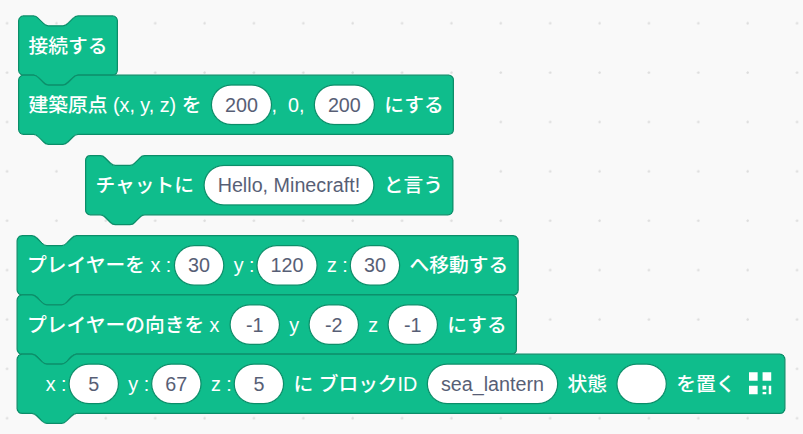803x434 pixels.
Task: Edit block placement y value 67
Action: [x=176, y=384]
